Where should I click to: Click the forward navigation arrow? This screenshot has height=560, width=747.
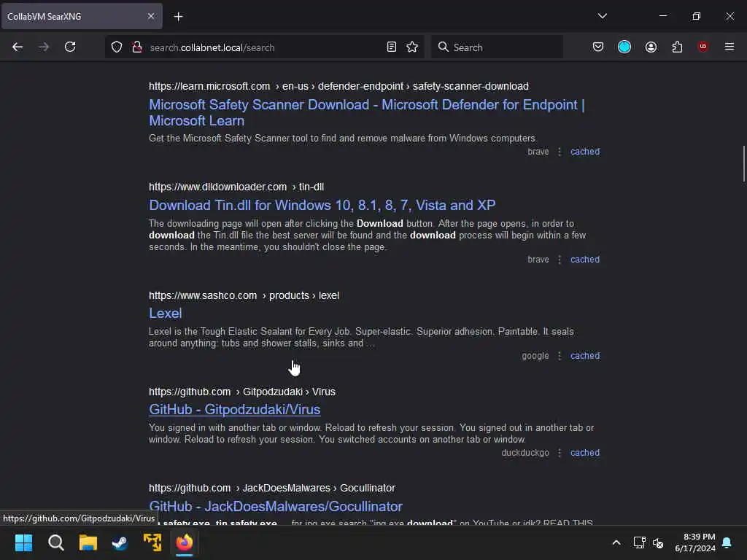point(43,47)
